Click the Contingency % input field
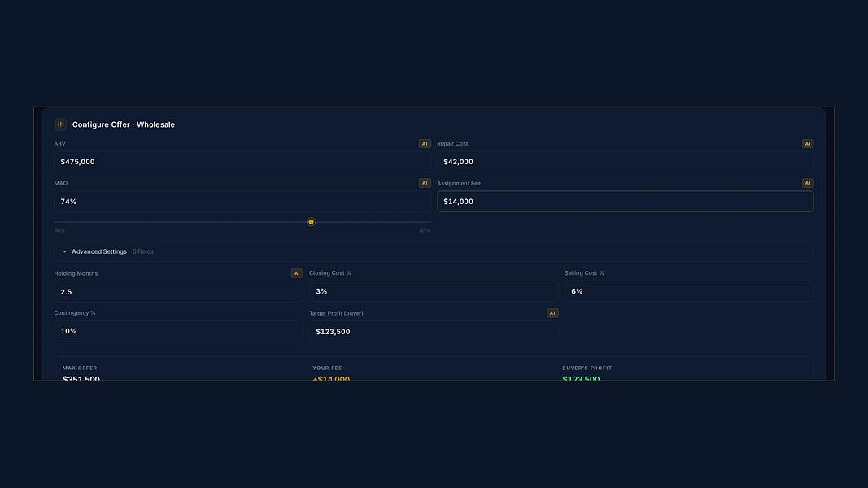This screenshot has width=868, height=488. 178,331
